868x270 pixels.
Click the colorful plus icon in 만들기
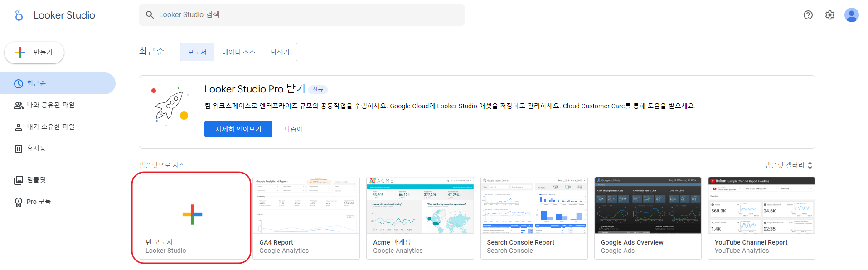pyautogui.click(x=20, y=53)
